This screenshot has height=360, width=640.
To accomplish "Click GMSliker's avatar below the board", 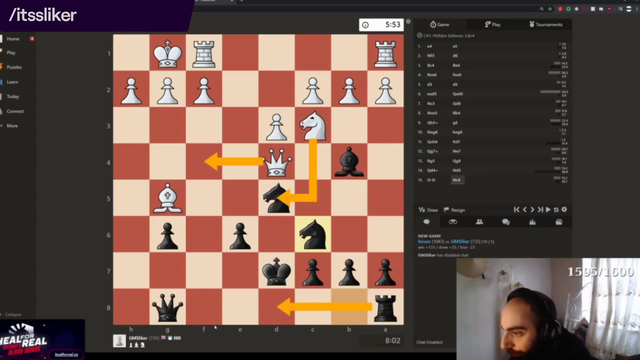I will tap(120, 341).
